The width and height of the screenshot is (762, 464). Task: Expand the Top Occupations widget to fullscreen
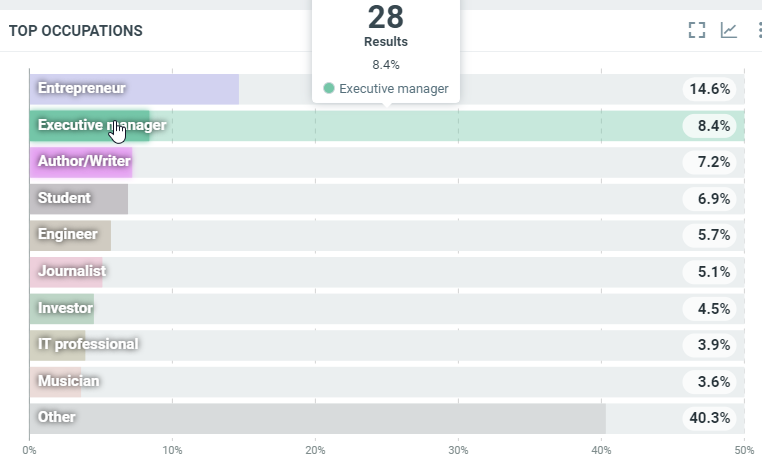pos(697,30)
